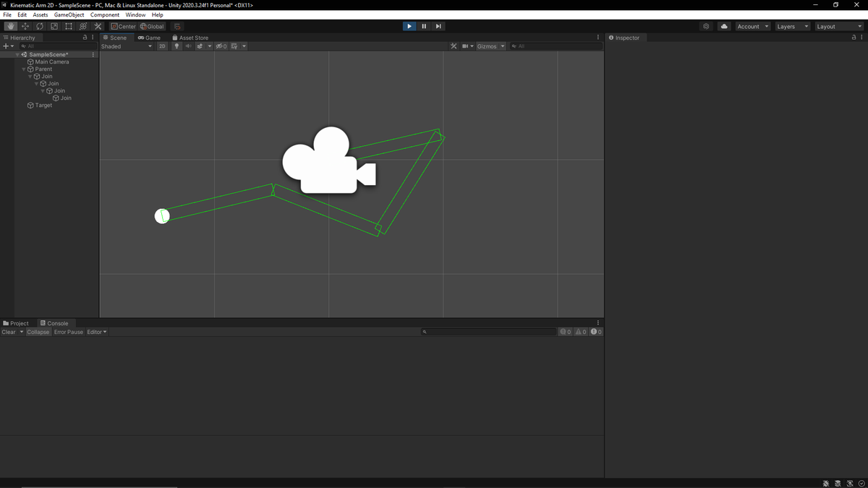Open Collaborate services gear icon
This screenshot has height=488, width=868.
point(706,26)
